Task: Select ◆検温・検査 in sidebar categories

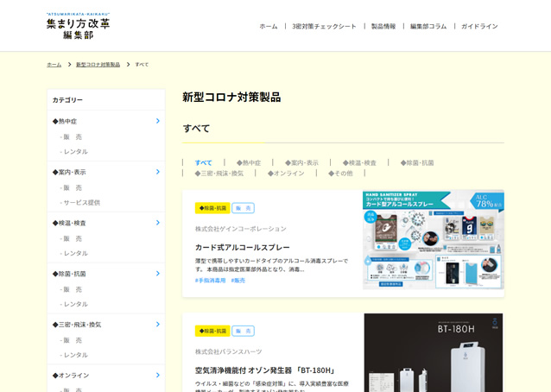Action: point(69,223)
